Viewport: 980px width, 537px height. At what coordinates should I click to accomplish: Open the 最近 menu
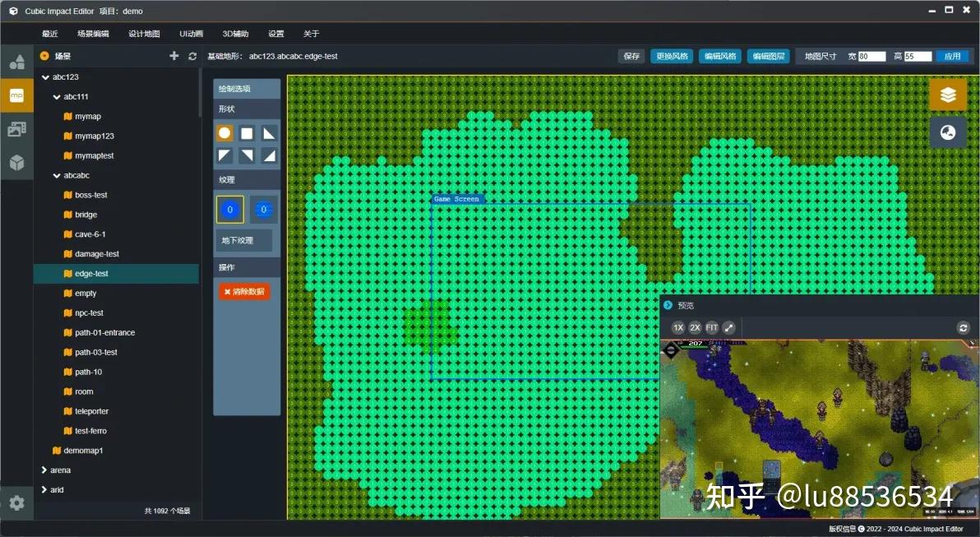(50, 34)
